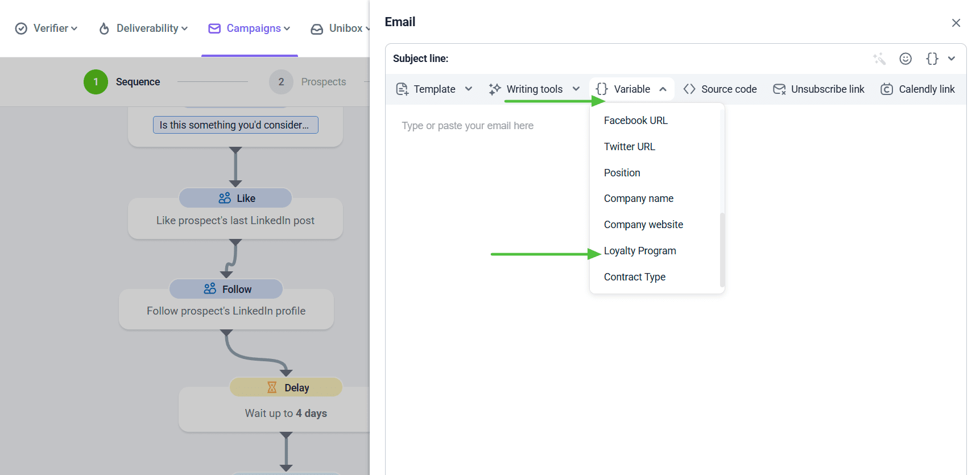The height and width of the screenshot is (475, 980).
Task: Open the Writing tools dropdown
Action: (534, 89)
